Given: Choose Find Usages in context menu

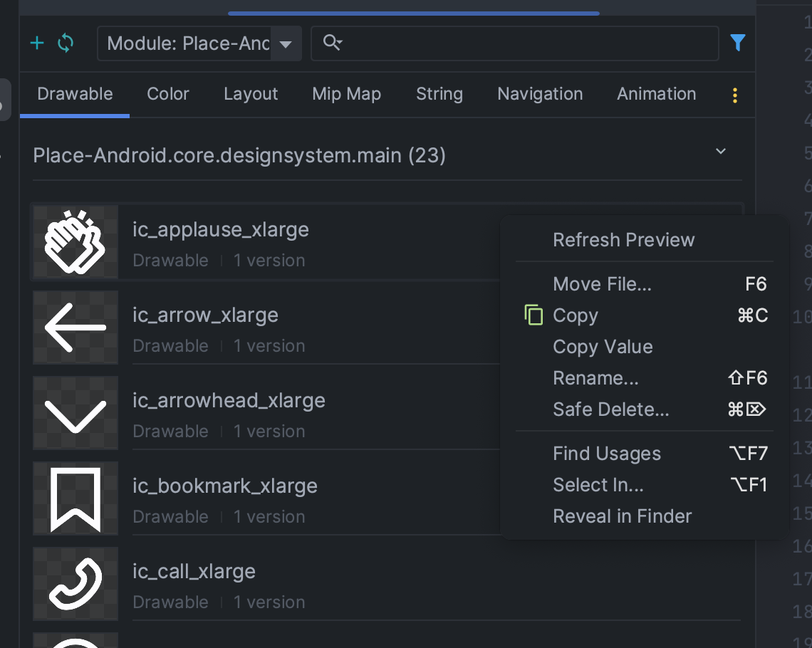Looking at the screenshot, I should pos(644,454).
